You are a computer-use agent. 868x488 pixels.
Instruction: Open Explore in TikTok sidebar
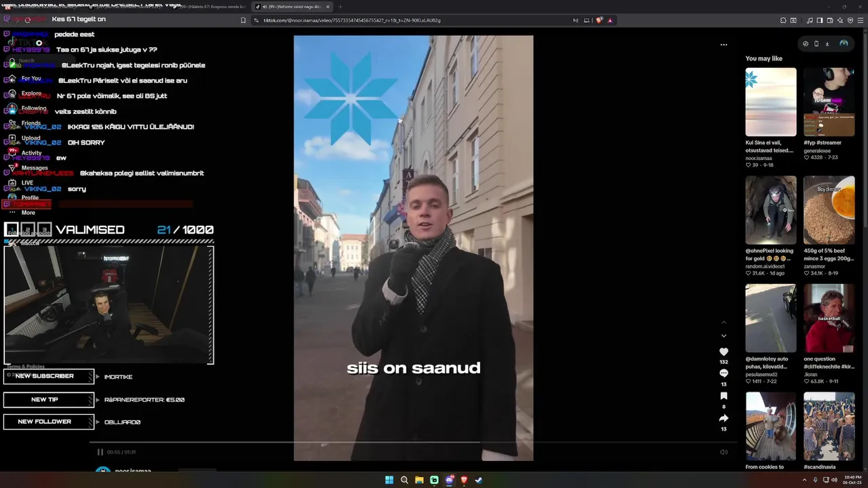31,94
